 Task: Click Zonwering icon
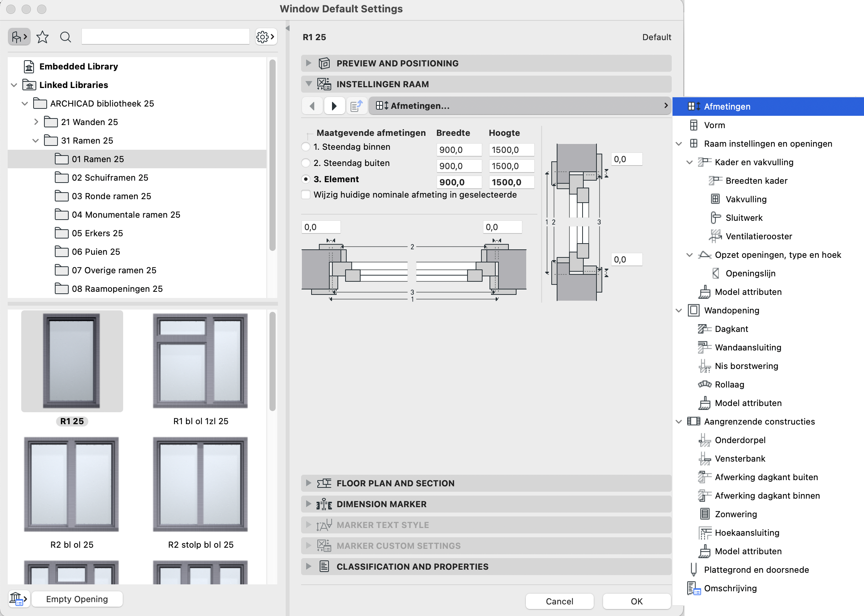click(x=705, y=514)
